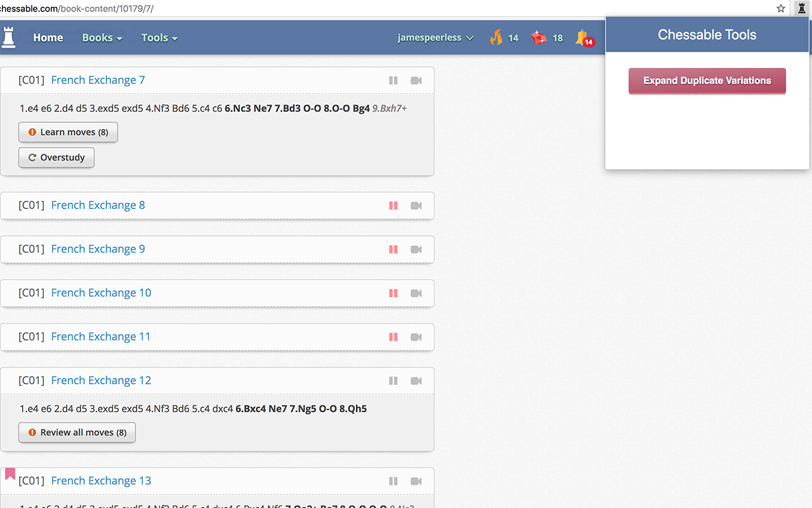Open the Books dropdown menu
Viewport: 812px width, 508px height.
pos(102,37)
